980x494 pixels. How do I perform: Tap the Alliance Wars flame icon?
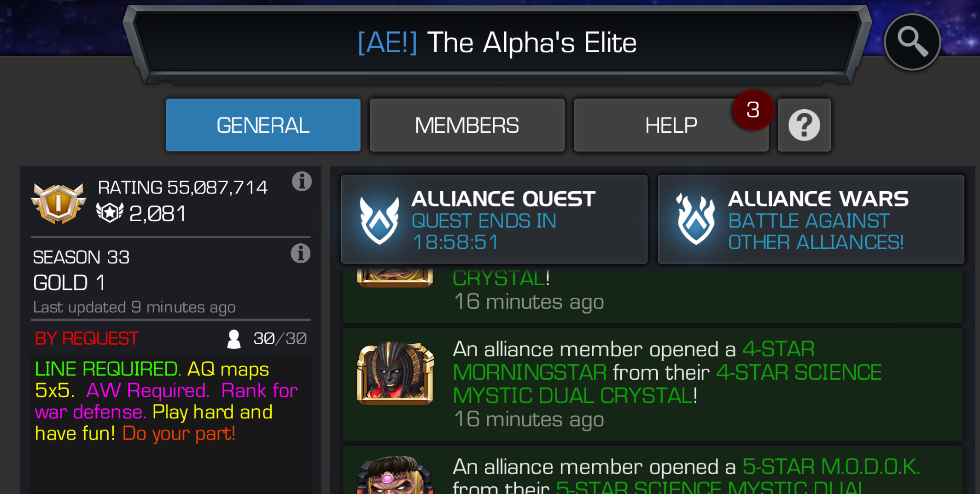coord(696,219)
